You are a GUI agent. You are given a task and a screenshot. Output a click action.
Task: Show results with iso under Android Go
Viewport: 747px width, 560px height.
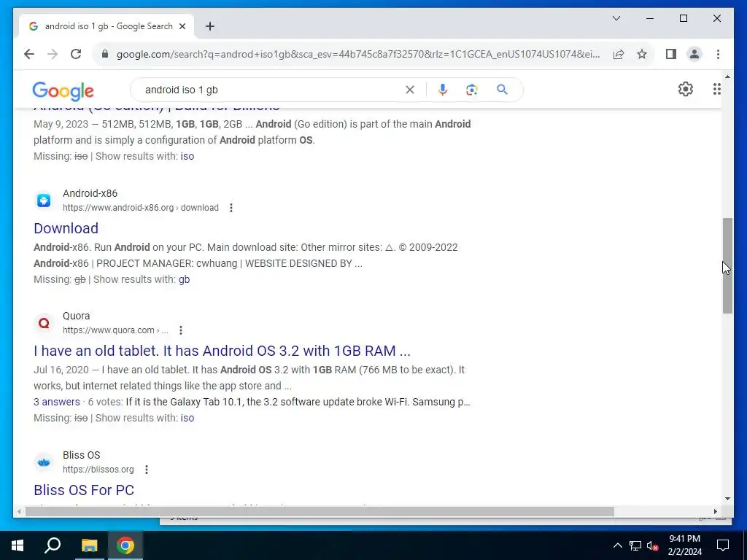point(187,156)
